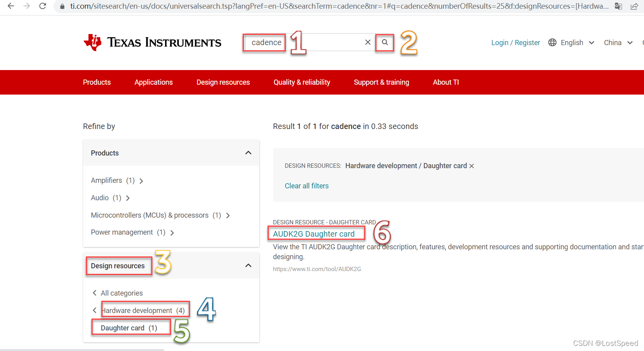Click the translate page icon
Image resolution: width=644 pixels, height=351 pixels.
pyautogui.click(x=618, y=6)
